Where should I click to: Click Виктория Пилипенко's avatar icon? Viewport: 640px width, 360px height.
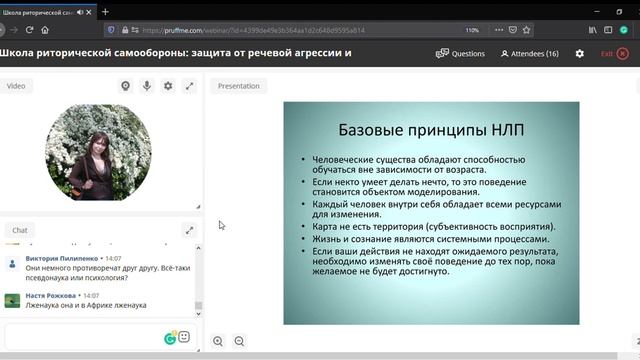(12, 264)
